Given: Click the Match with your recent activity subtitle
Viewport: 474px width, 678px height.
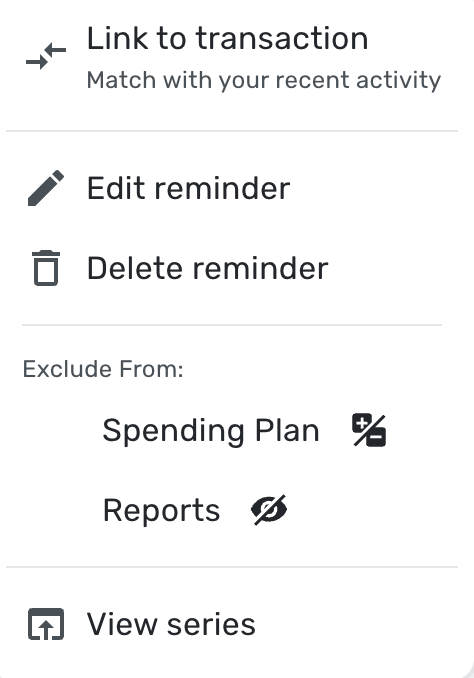Looking at the screenshot, I should tap(264, 80).
